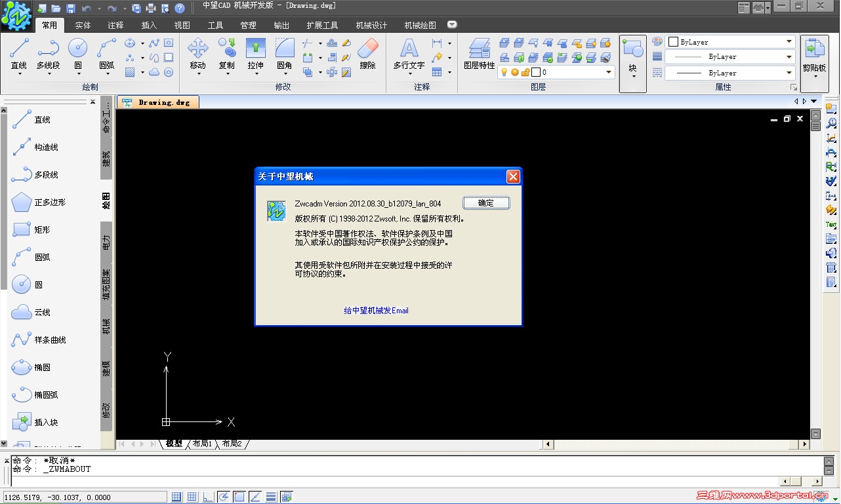
Task: Select 正多边形 polygon in side palette
Action: [x=39, y=203]
